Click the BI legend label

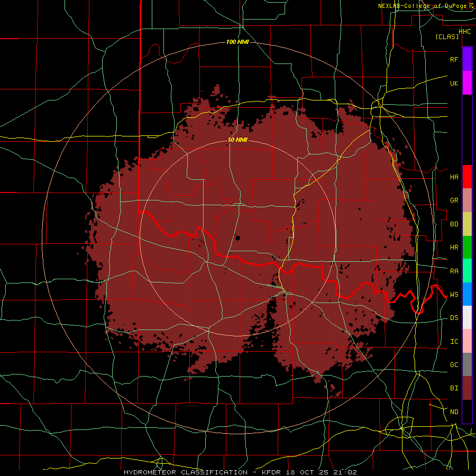click(454, 388)
